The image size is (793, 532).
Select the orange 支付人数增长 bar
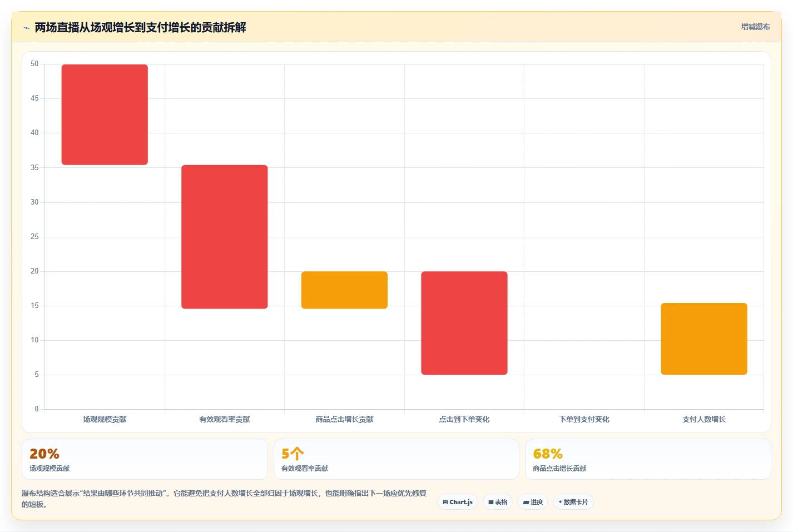704,339
